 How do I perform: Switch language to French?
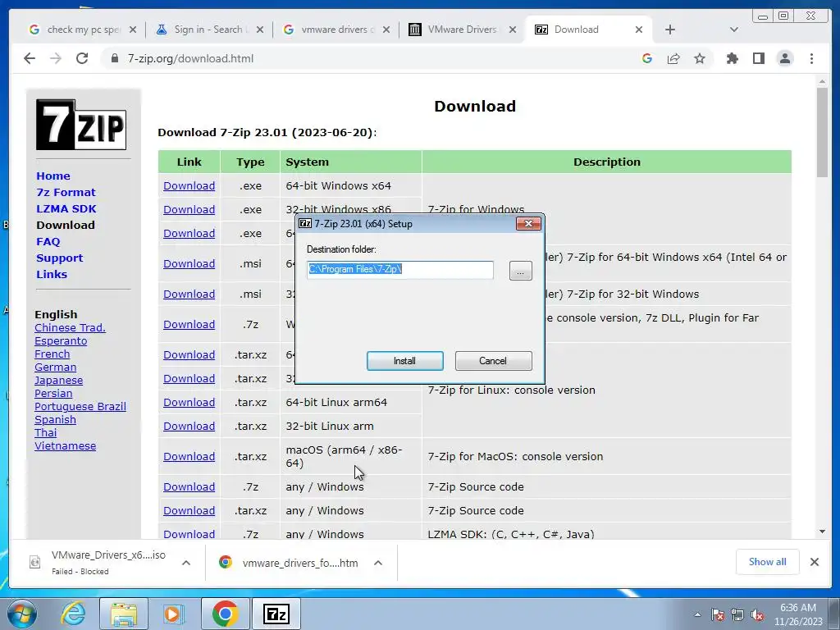coord(52,354)
